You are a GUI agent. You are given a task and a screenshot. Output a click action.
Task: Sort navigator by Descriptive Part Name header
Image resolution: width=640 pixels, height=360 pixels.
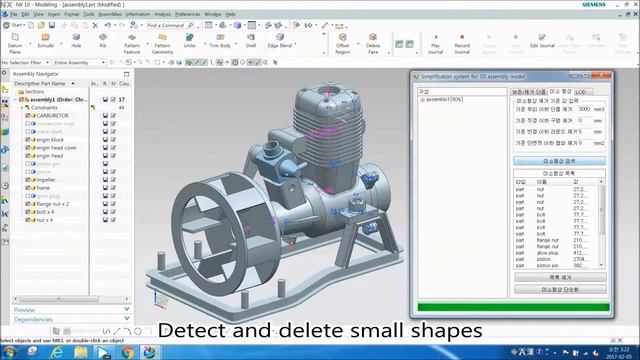click(44, 83)
